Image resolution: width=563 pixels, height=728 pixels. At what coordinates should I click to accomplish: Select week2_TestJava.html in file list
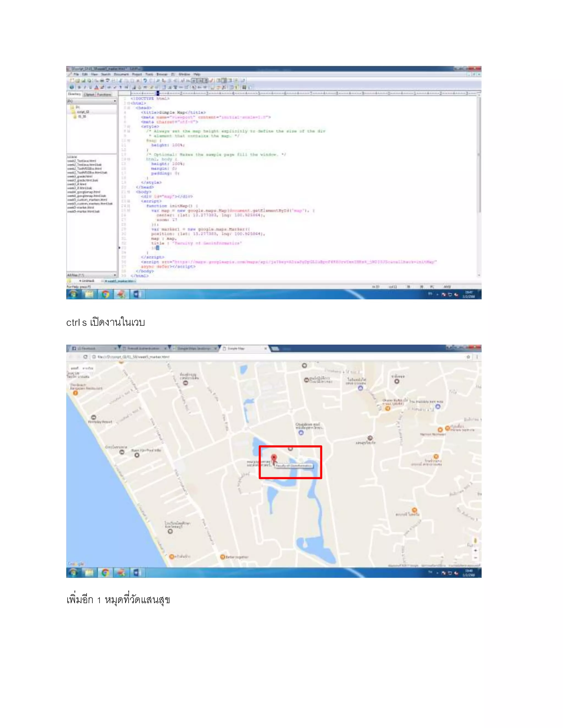pos(82,161)
